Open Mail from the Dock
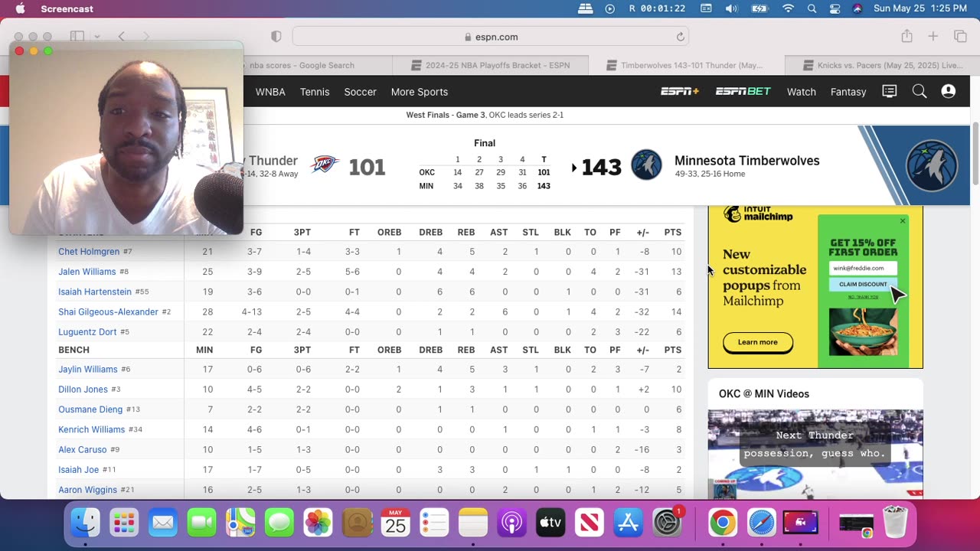The image size is (980, 551). pos(162,523)
